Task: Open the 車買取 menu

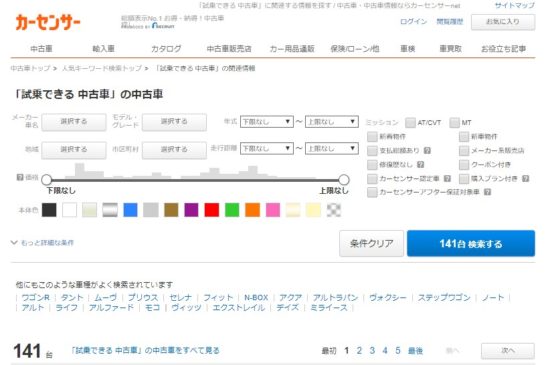Action: 451,49
